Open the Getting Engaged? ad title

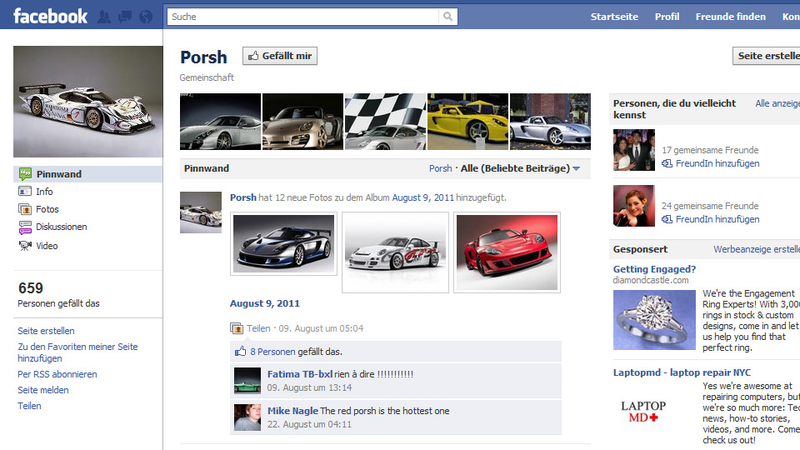pyautogui.click(x=654, y=269)
